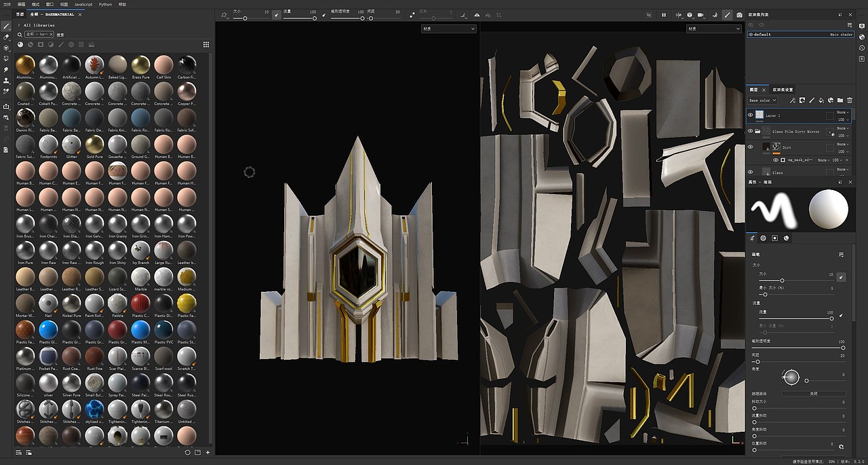Click the symmetry toggle triangle icon
Viewport: 868px width, 465px height.
[476, 15]
